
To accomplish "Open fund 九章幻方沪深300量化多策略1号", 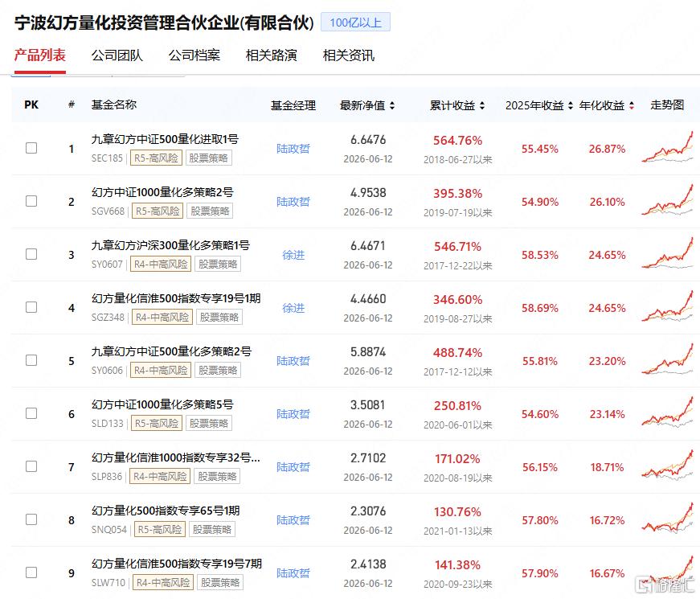I will pos(170,246).
